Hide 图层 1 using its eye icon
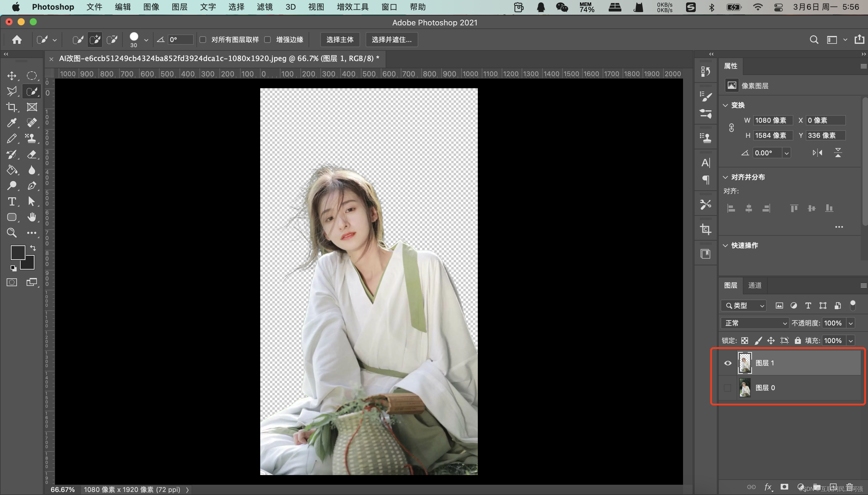 point(727,363)
